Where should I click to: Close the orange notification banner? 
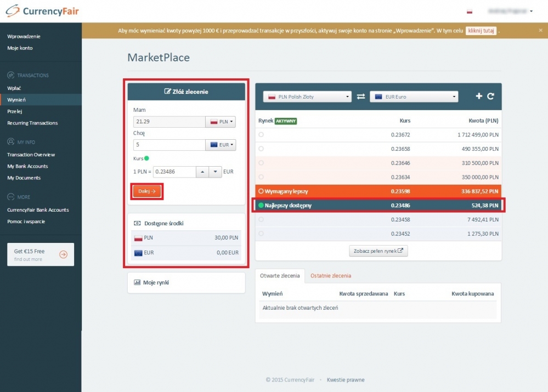pos(540,31)
